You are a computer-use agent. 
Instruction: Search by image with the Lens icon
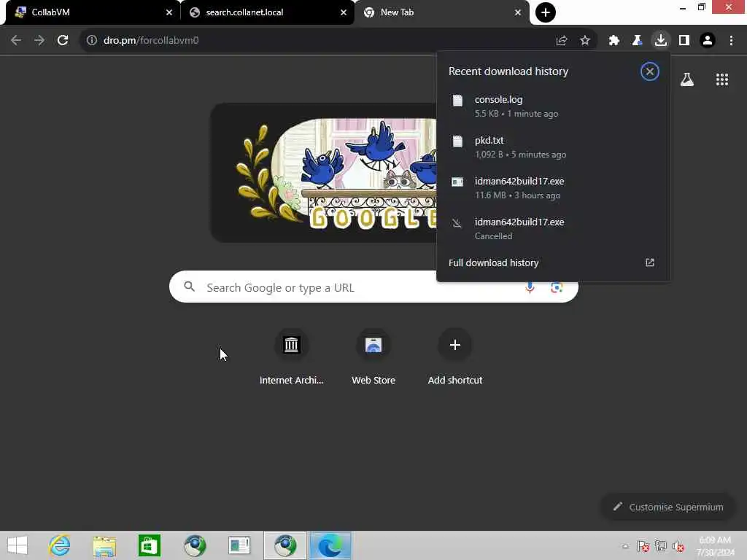pos(557,287)
